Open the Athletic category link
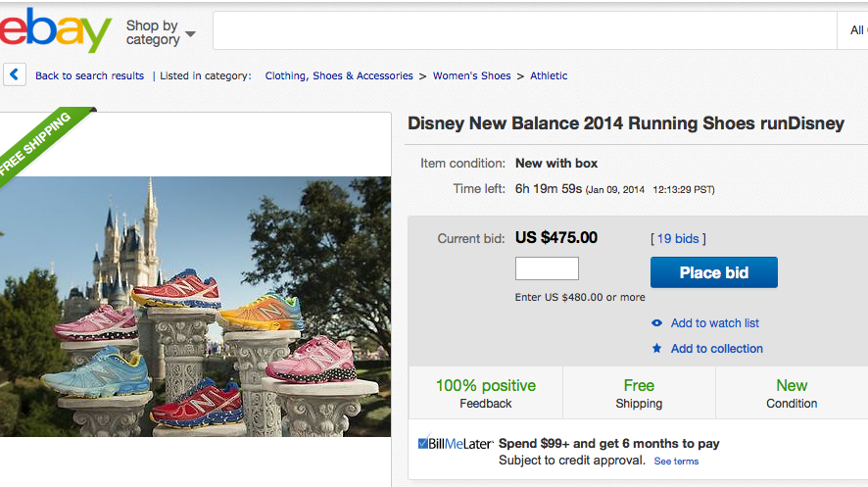The width and height of the screenshot is (868, 487). [549, 75]
